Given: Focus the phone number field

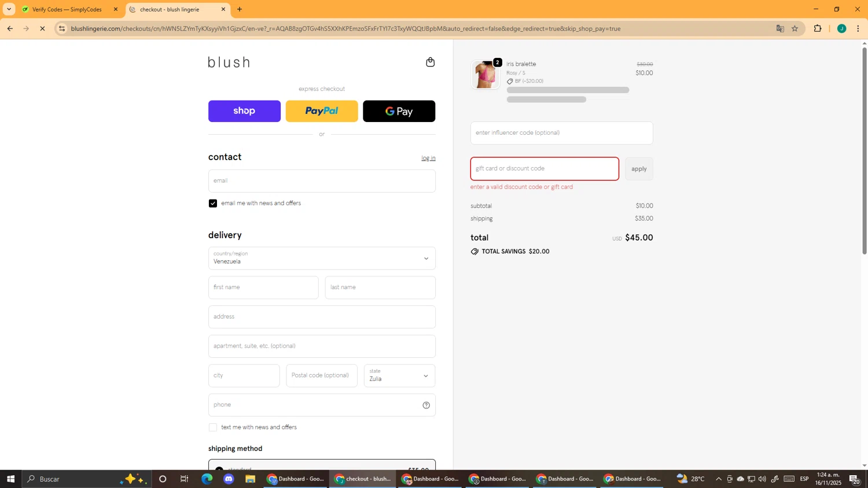Looking at the screenshot, I should [x=322, y=405].
